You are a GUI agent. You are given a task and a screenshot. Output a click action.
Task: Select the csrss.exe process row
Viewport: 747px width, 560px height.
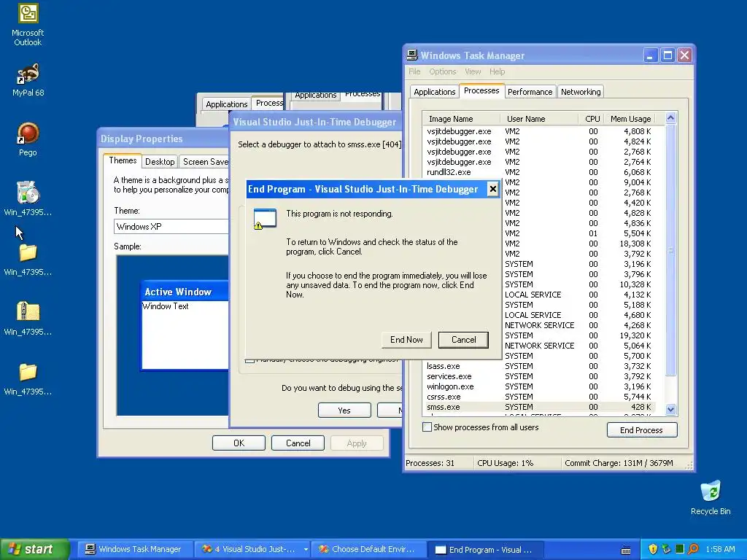(539, 397)
